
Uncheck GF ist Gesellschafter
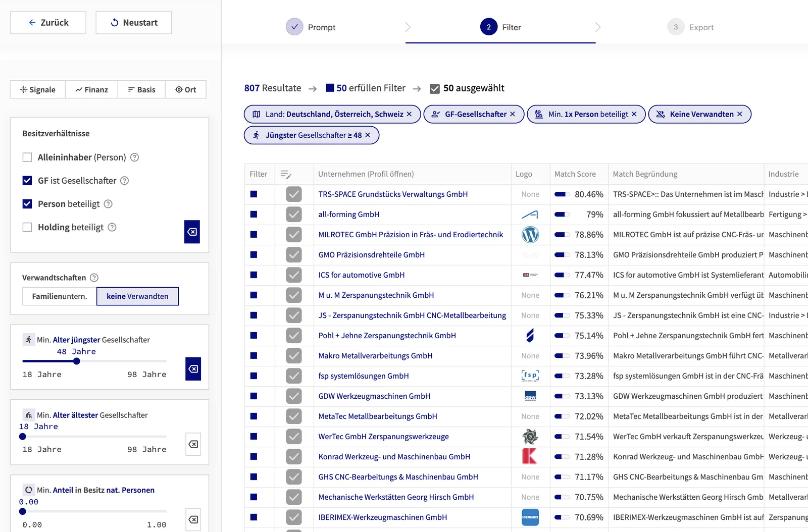(27, 181)
